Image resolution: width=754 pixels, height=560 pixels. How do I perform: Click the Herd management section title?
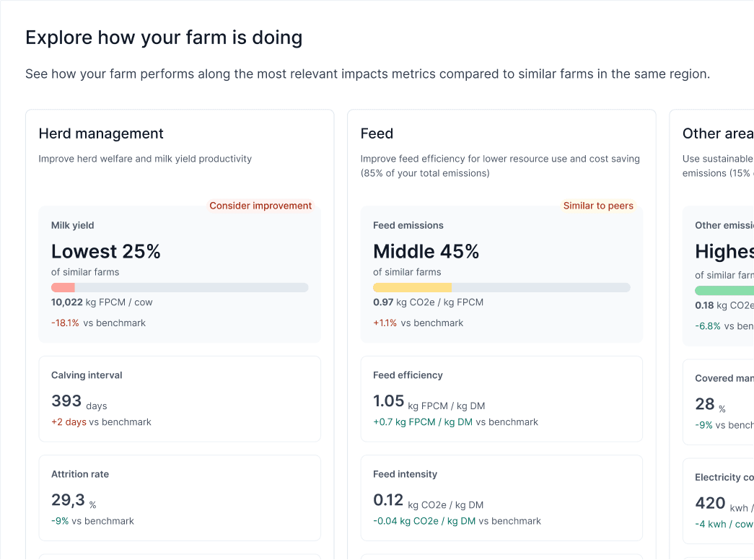click(x=101, y=134)
